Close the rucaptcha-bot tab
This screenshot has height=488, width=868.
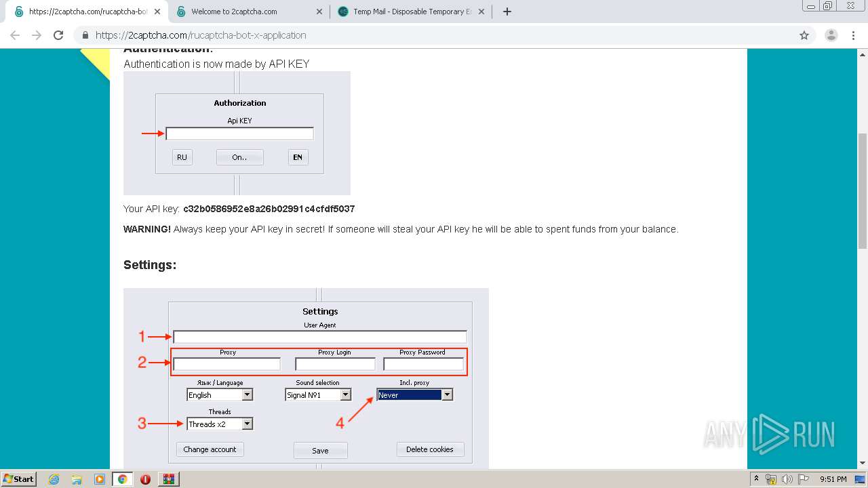coord(157,12)
